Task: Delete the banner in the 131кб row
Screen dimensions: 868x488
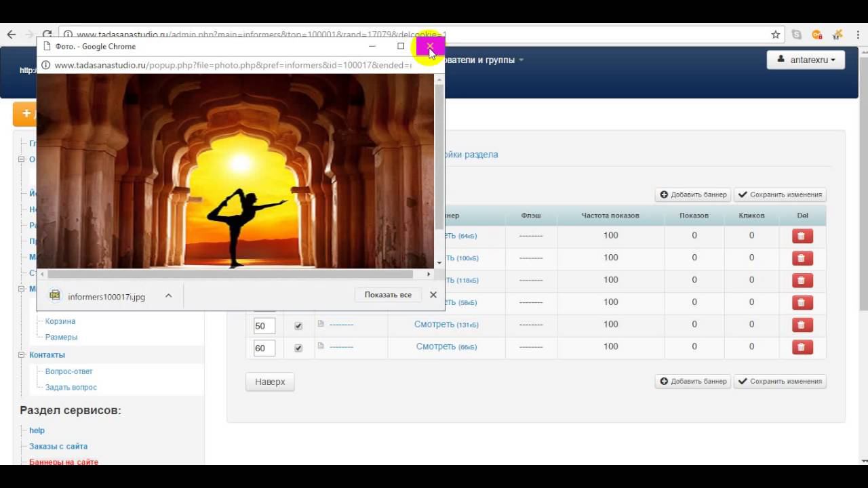Action: point(802,325)
